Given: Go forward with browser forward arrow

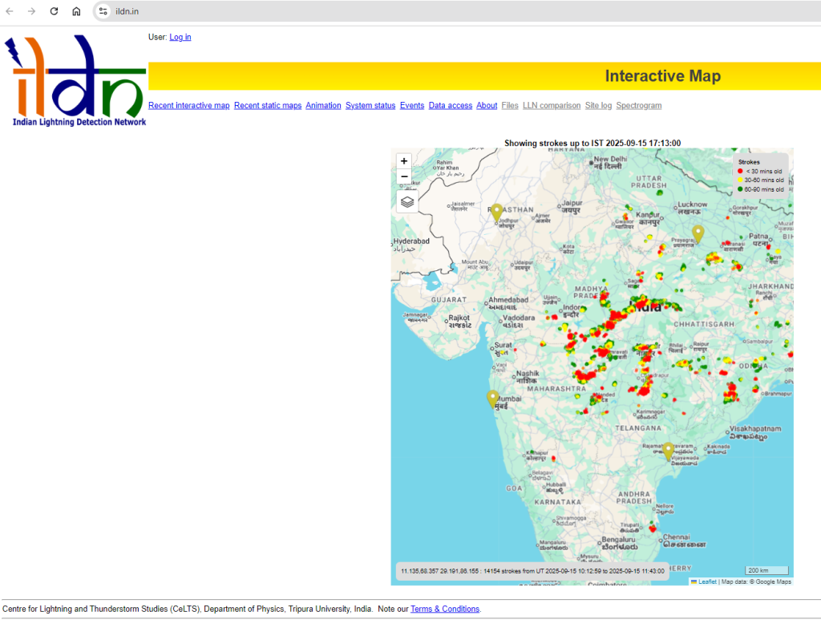Looking at the screenshot, I should coord(31,11).
